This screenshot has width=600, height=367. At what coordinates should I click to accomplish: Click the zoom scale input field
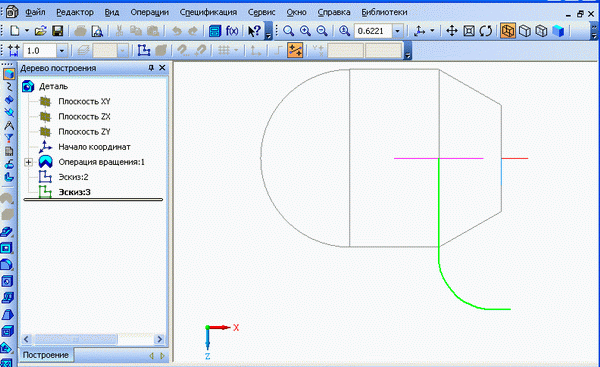coord(373,31)
